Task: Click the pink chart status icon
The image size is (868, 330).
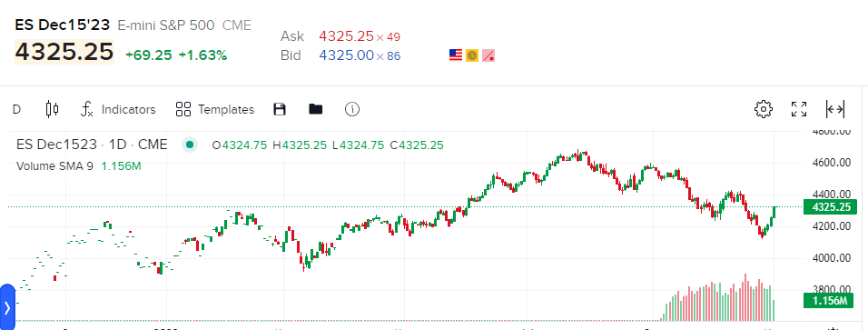Action: tap(488, 55)
